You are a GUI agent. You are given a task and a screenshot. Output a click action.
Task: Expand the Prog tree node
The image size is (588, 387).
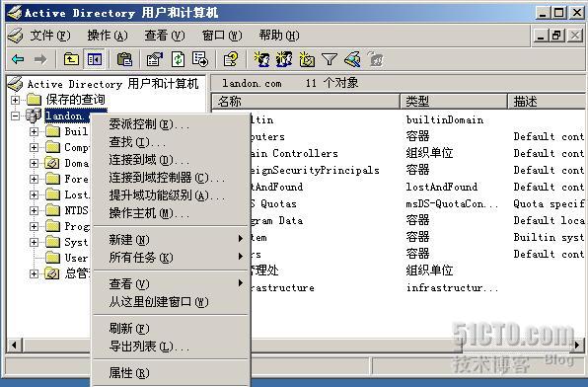click(x=34, y=226)
